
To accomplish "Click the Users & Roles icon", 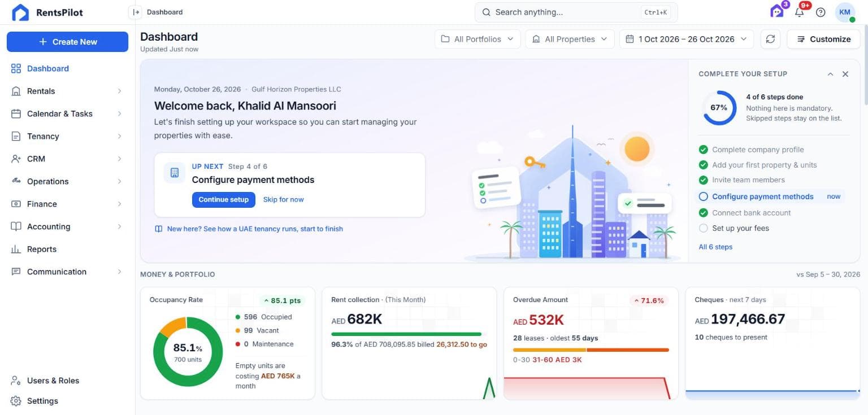I will point(16,381).
